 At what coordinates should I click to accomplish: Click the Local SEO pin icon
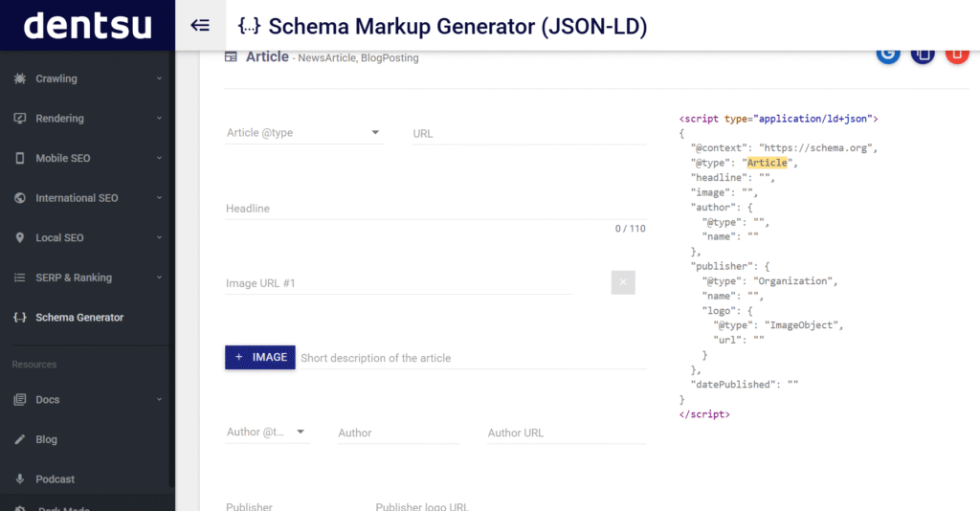20,237
